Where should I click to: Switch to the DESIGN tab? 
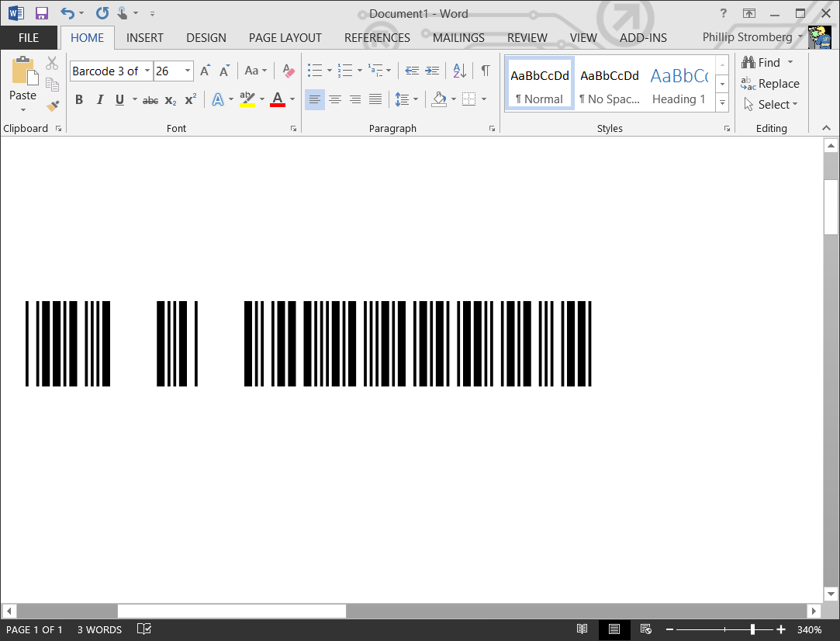206,37
